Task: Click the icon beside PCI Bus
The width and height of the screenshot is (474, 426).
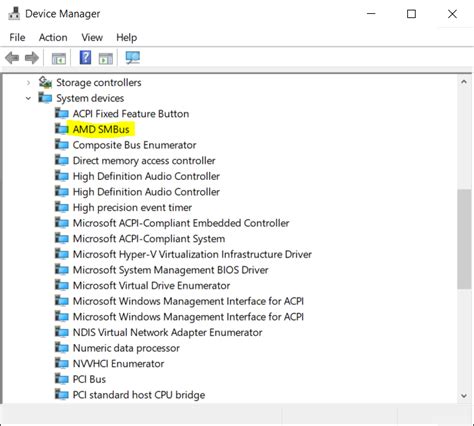Action: click(62, 379)
